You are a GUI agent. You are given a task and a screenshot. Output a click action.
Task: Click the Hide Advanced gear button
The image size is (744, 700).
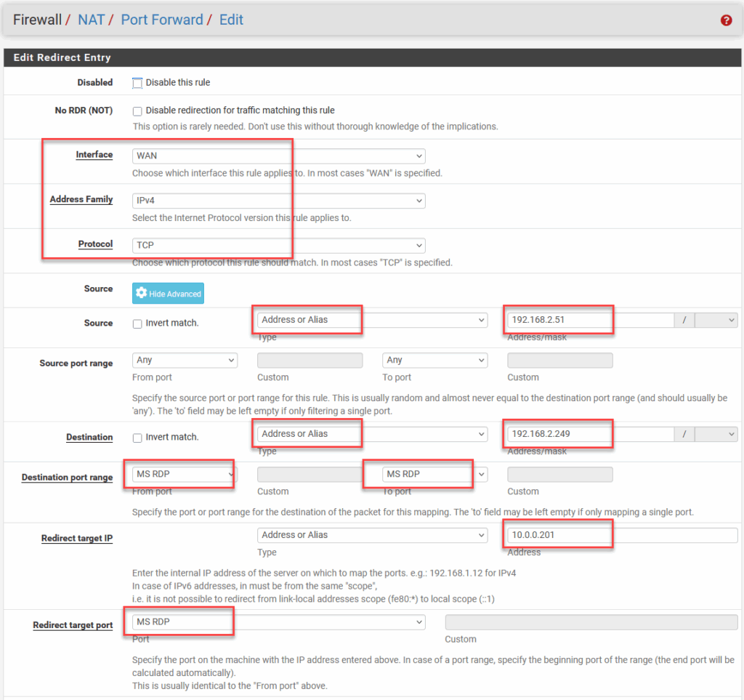[x=168, y=294]
